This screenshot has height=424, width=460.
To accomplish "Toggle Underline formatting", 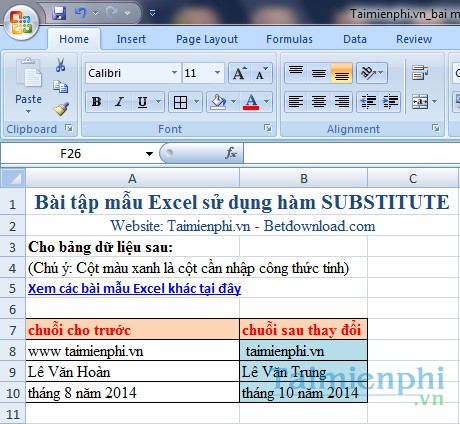I will (143, 102).
